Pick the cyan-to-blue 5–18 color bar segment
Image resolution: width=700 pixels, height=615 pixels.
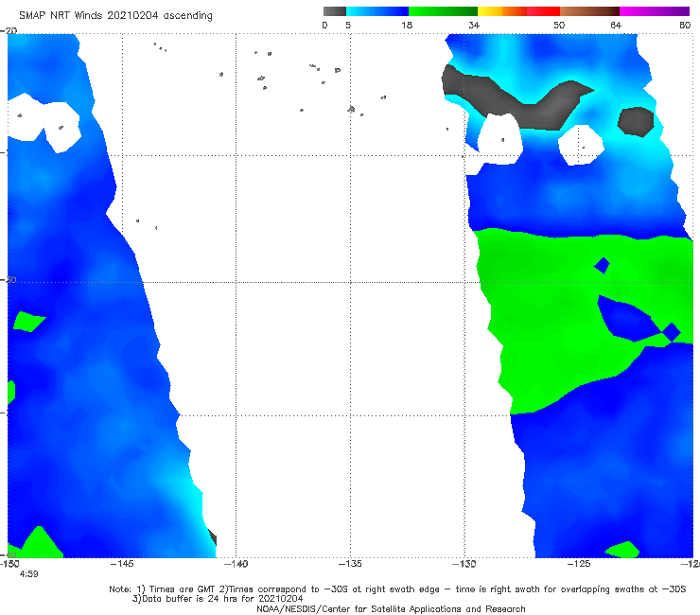point(377,11)
